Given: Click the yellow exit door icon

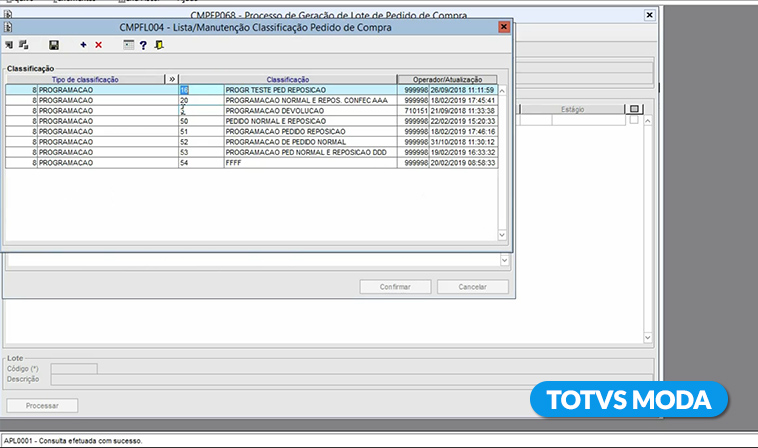Looking at the screenshot, I should point(158,45).
